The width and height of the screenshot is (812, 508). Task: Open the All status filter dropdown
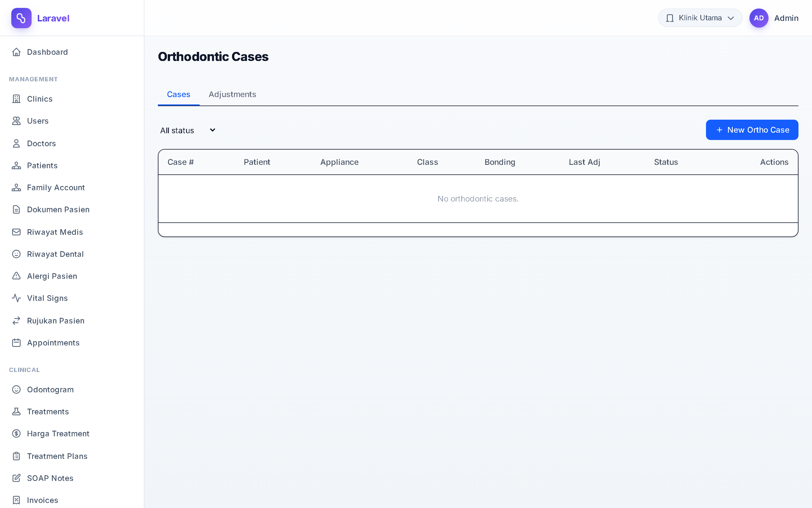(188, 130)
